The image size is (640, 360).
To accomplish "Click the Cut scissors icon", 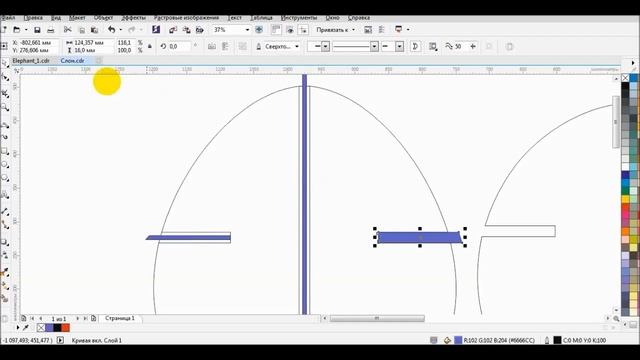I will 68,29.
